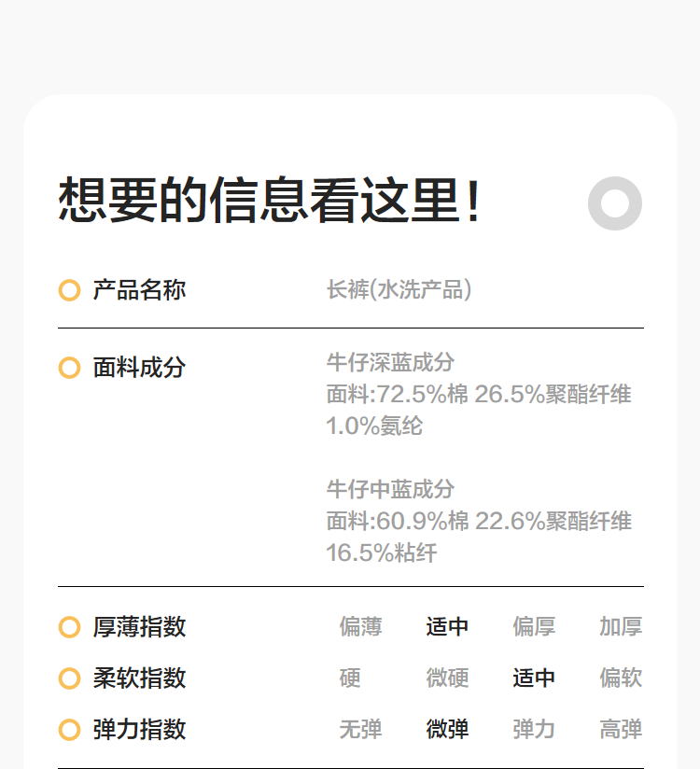Pick 弹力 option in the elasticity row
Viewport: 700px width, 769px height.
(534, 730)
